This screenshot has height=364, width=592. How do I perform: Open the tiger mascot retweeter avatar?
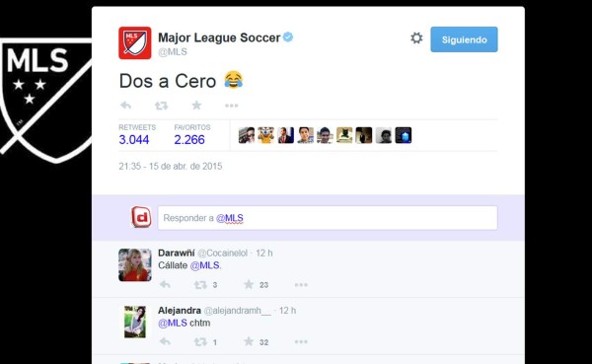tap(266, 135)
